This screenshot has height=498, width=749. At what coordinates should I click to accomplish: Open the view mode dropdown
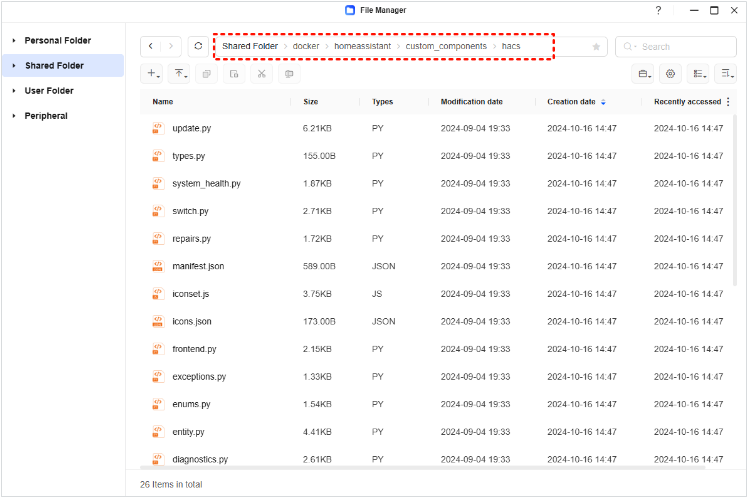coord(698,74)
